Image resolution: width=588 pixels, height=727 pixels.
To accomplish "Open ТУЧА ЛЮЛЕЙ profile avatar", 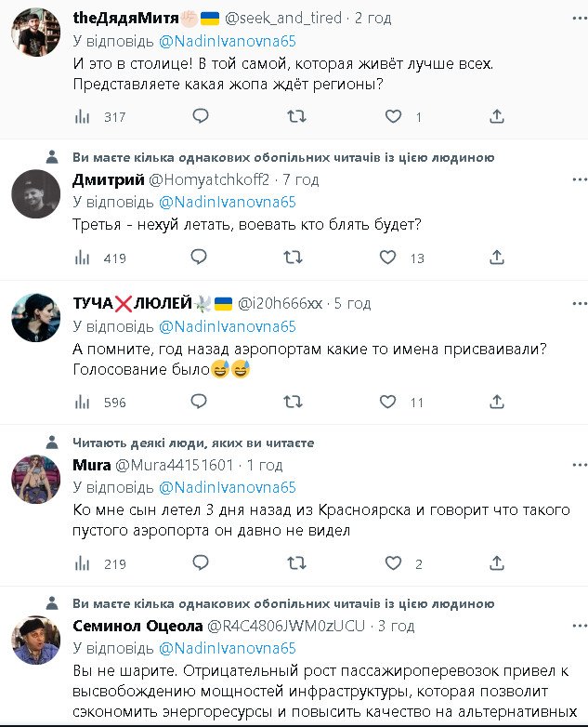I will (x=35, y=317).
